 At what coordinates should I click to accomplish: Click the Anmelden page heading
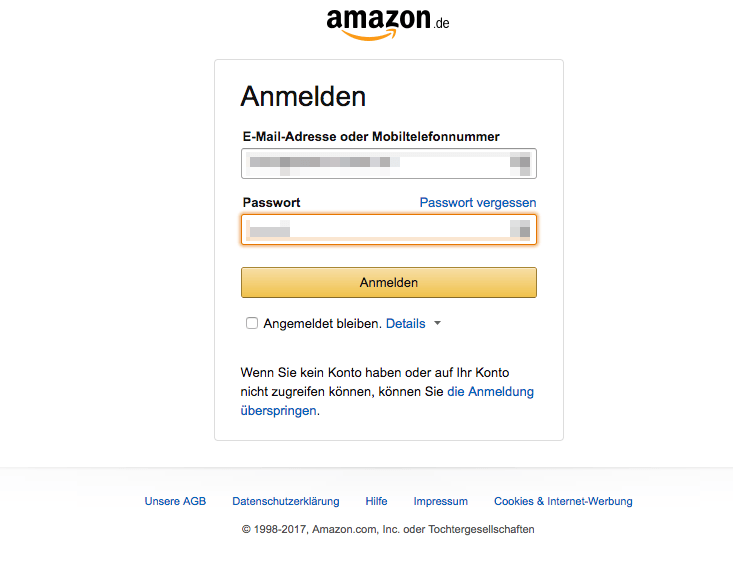(303, 96)
